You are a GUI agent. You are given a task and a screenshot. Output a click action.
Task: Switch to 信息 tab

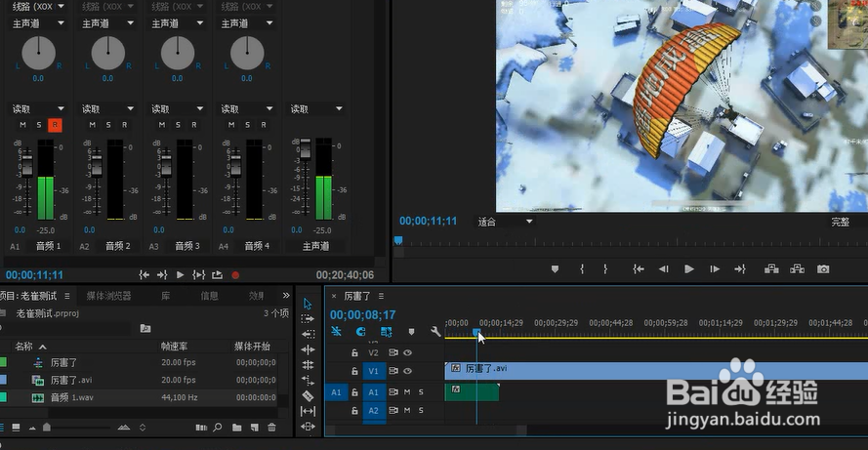(x=209, y=296)
